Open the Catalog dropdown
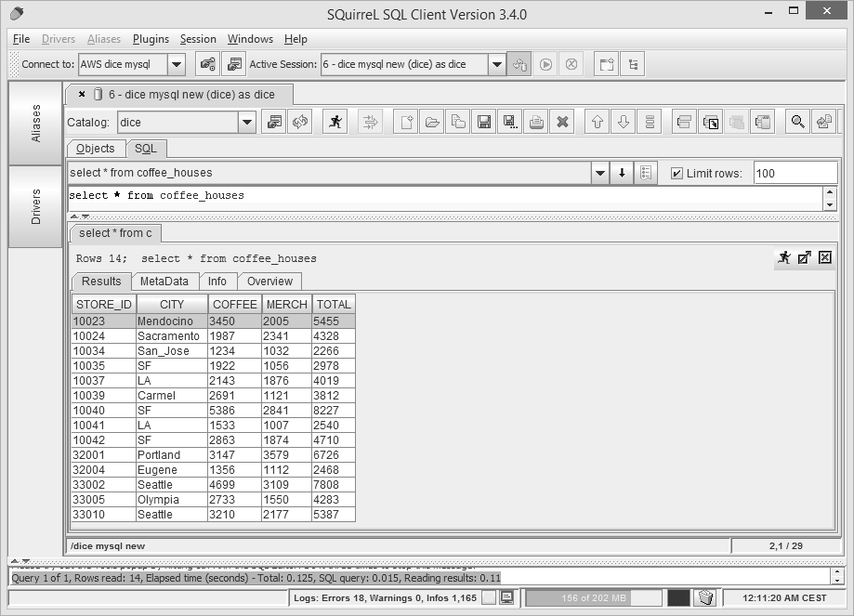This screenshot has height=616, width=854. pos(246,122)
